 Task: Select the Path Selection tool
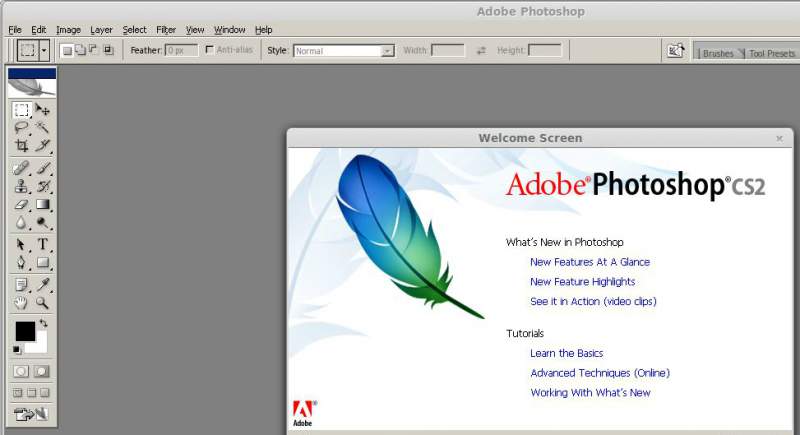coord(21,244)
